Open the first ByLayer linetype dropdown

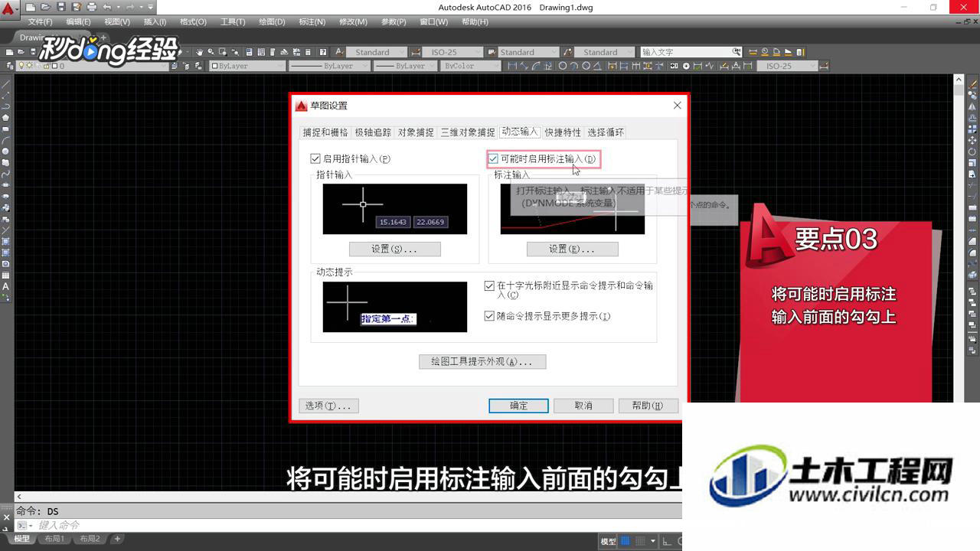tap(329, 66)
